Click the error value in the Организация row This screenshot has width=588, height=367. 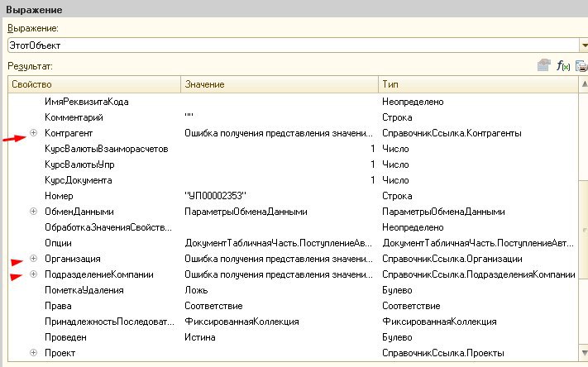279,259
